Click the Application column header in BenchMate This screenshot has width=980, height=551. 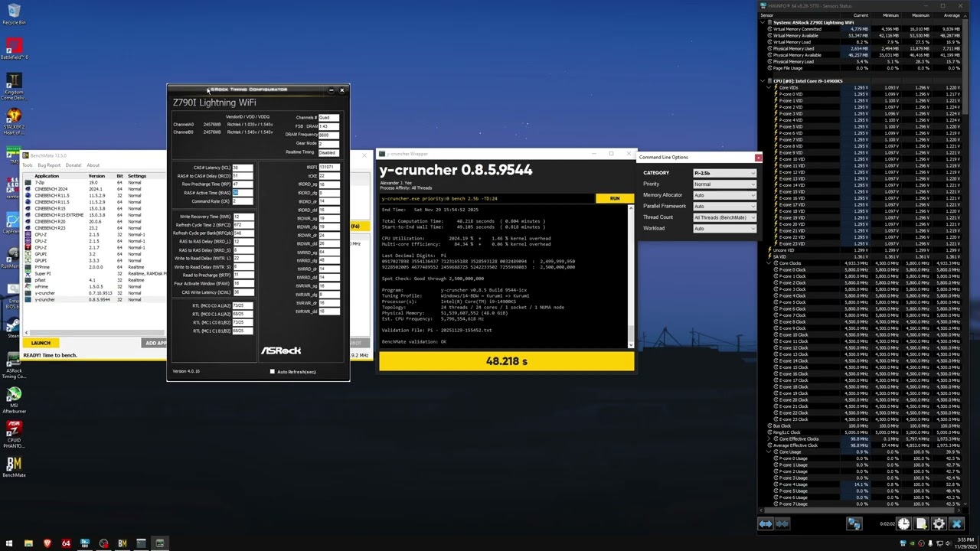point(47,176)
